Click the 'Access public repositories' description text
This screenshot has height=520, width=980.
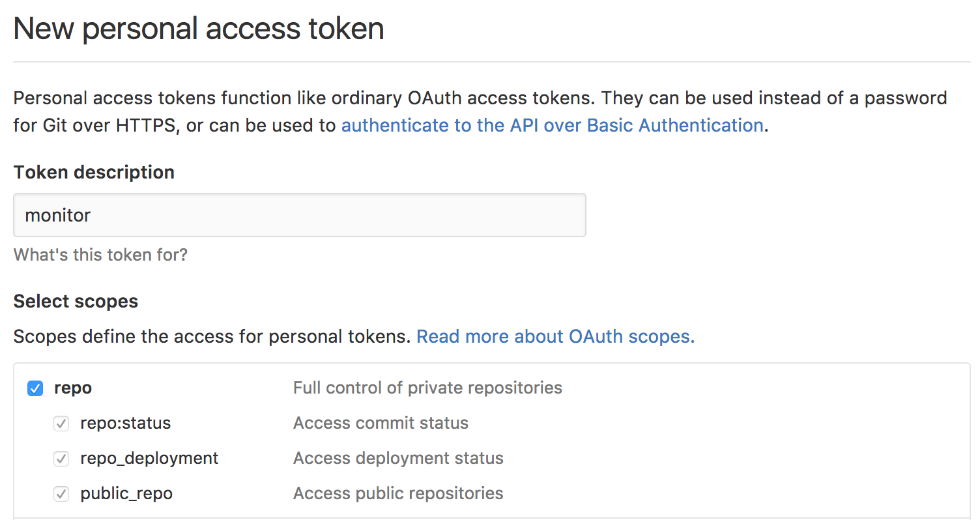tap(397, 493)
